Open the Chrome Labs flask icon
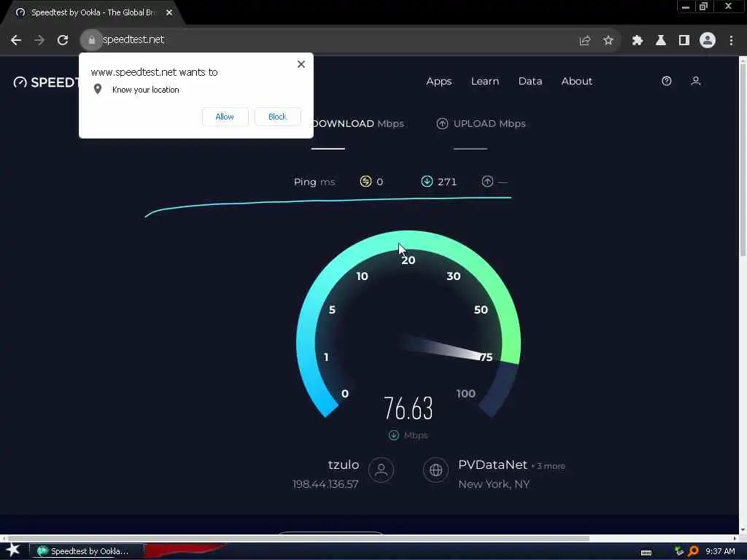747x560 pixels. click(x=660, y=41)
